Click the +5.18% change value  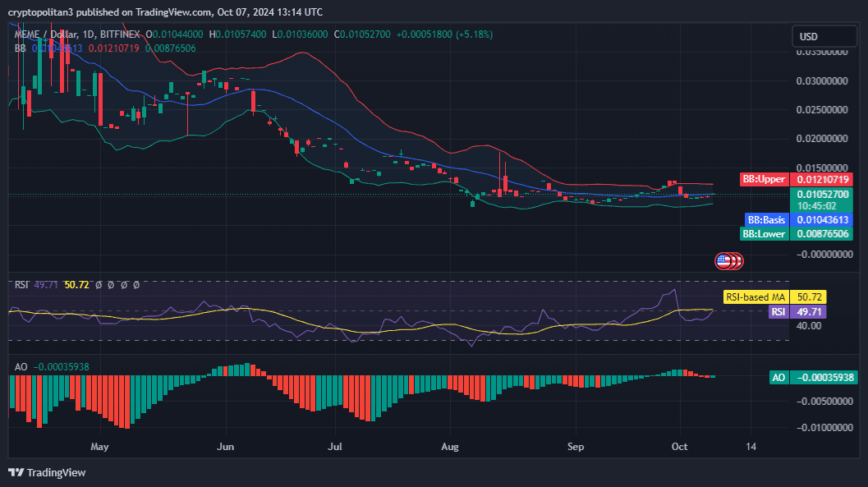(474, 34)
